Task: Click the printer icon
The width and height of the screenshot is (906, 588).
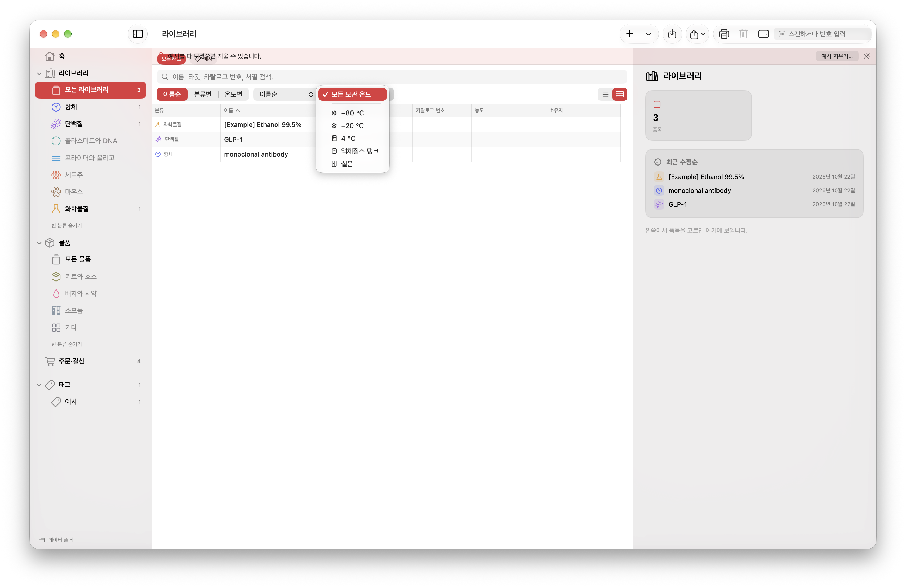Action: pos(724,34)
